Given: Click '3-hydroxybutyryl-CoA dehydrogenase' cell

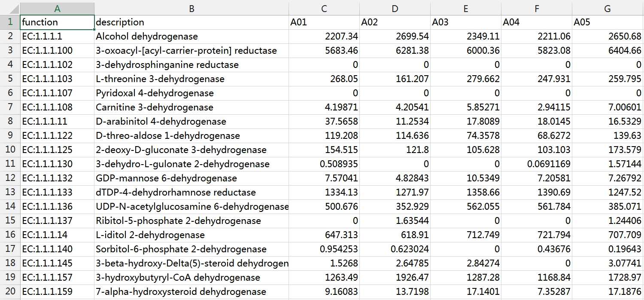Looking at the screenshot, I should point(191,278).
